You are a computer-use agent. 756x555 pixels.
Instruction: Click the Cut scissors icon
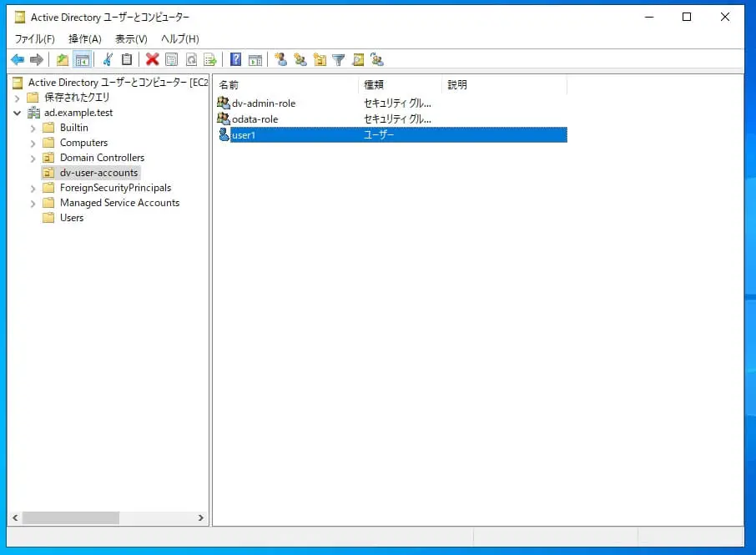(108, 60)
